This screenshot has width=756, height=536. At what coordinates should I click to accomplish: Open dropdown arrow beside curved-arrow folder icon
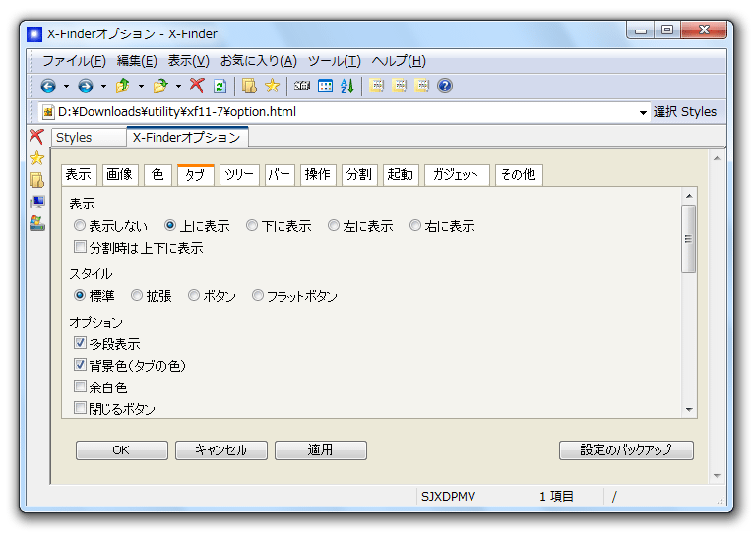178,87
